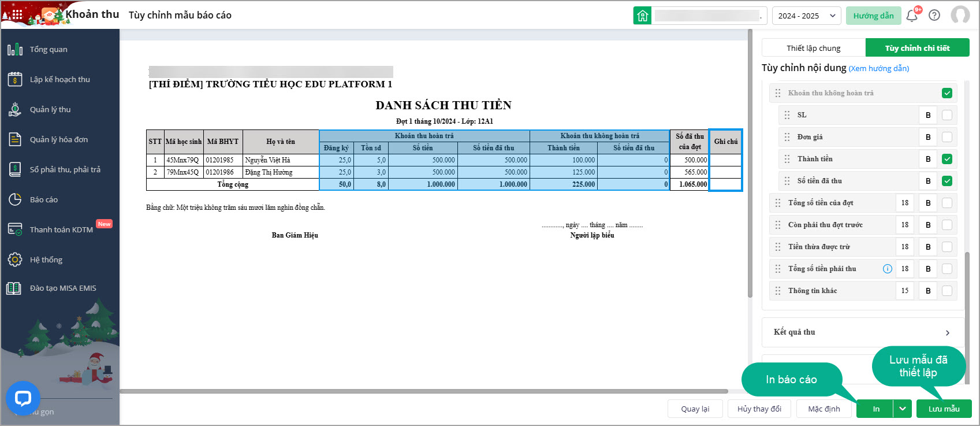The image size is (980, 426).
Task: Click the Tổng cộng row label
Action: pyautogui.click(x=233, y=184)
